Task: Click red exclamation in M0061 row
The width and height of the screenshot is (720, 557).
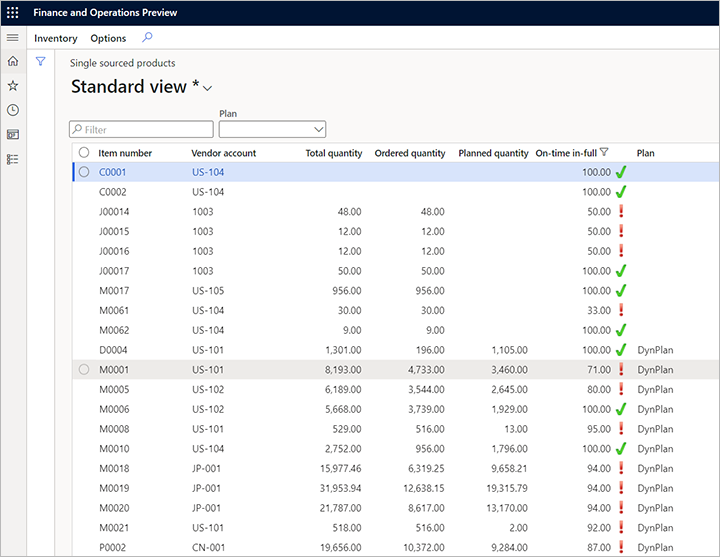Action: 621,310
